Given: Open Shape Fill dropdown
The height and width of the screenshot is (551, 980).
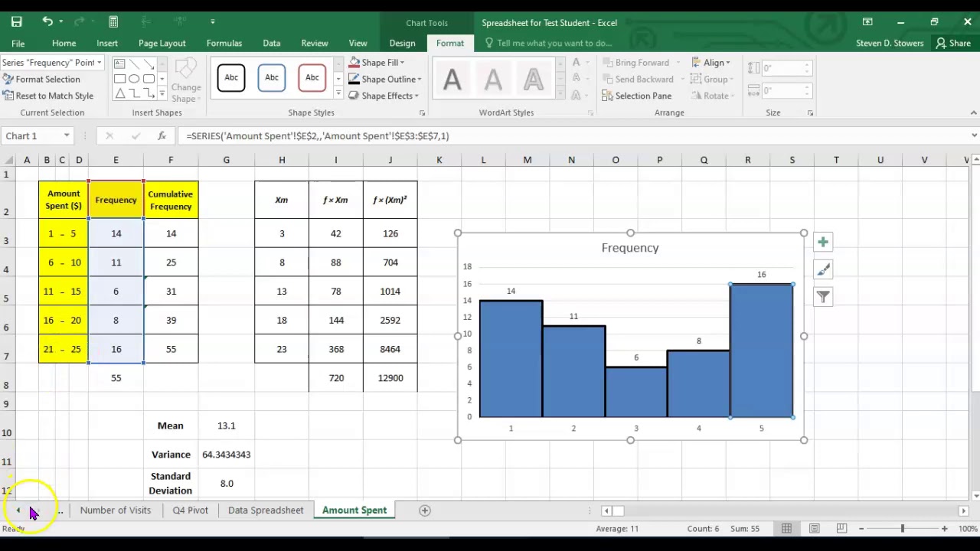Looking at the screenshot, I should point(377,62).
